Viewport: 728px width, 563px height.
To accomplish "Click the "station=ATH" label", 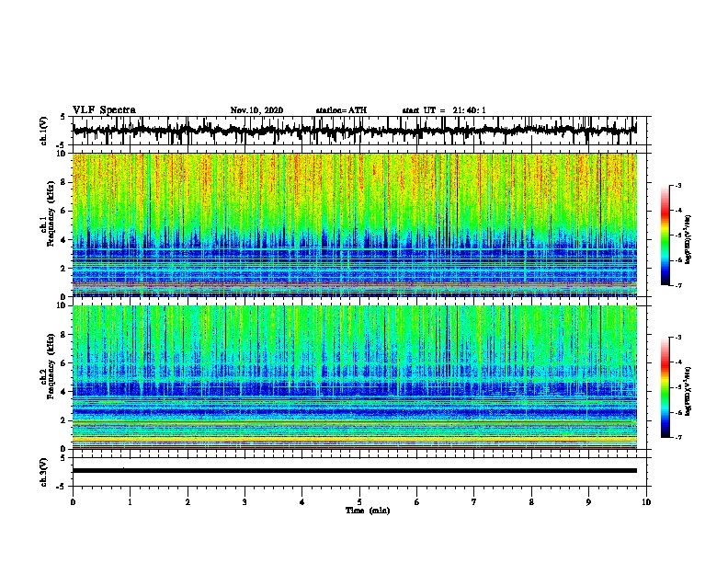I will 341,110.
